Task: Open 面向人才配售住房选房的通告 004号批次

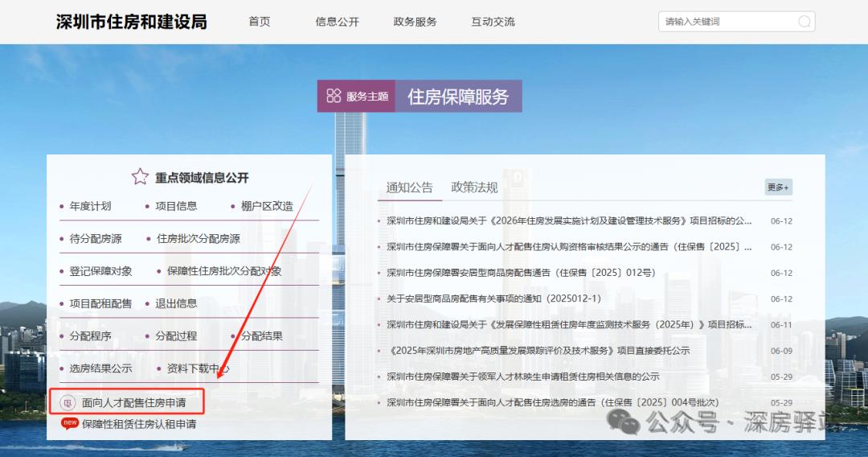Action: point(552,403)
